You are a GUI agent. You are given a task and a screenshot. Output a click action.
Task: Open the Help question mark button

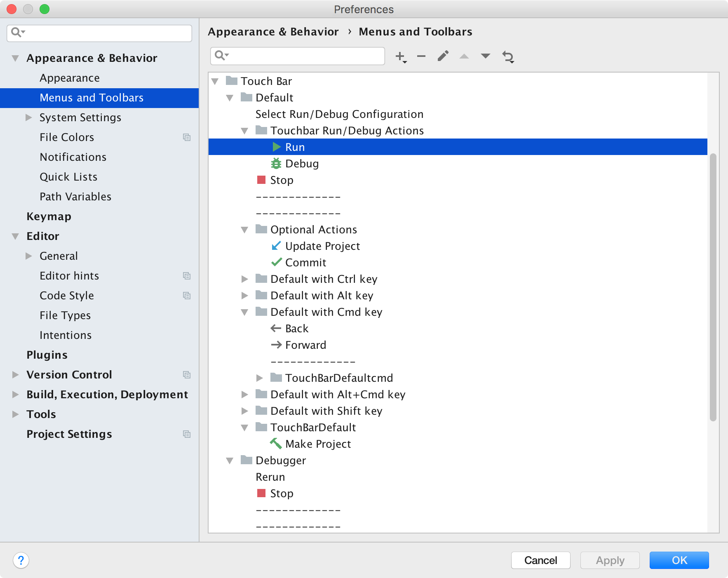tap(21, 560)
